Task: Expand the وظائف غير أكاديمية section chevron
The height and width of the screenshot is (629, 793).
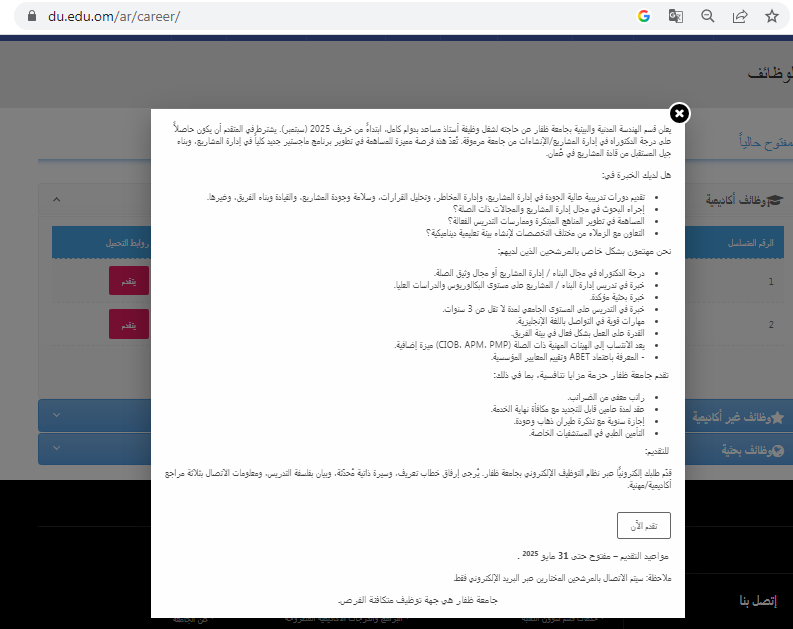Action: pyautogui.click(x=56, y=415)
